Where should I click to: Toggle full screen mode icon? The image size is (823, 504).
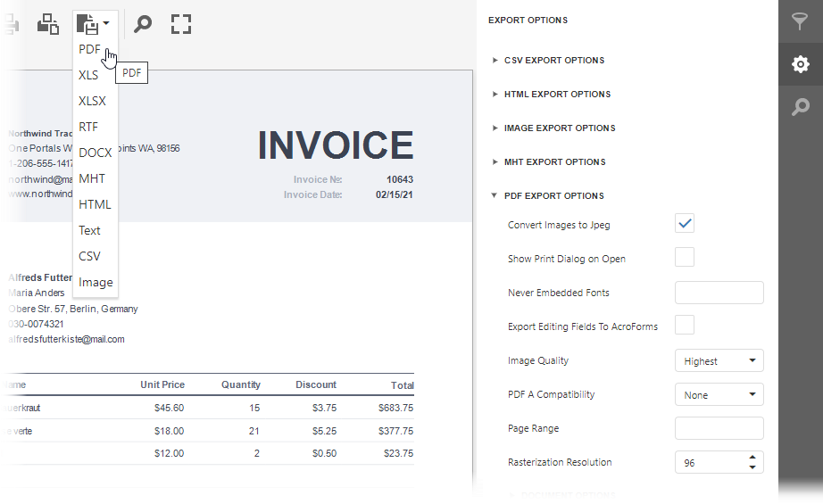click(x=181, y=24)
